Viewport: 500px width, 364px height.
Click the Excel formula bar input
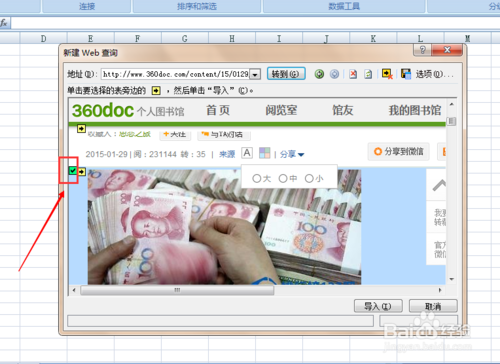coord(255,23)
